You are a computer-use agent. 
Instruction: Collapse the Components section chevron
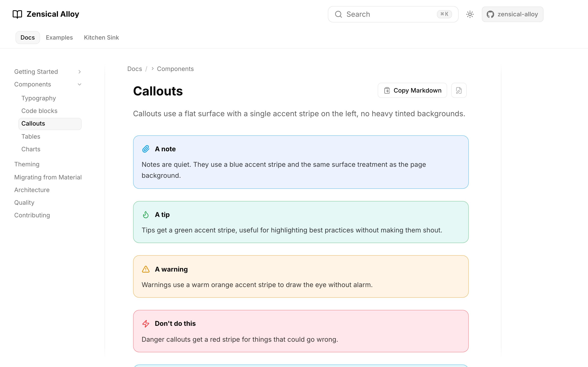79,84
